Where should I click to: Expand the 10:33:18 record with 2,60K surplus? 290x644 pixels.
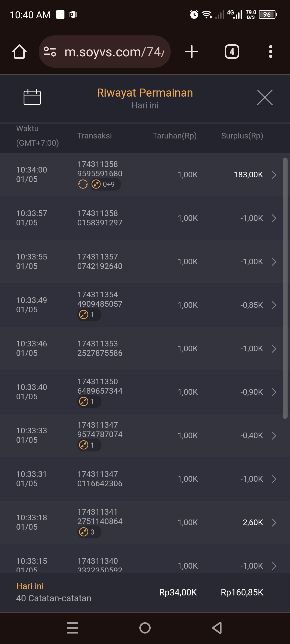tap(274, 522)
